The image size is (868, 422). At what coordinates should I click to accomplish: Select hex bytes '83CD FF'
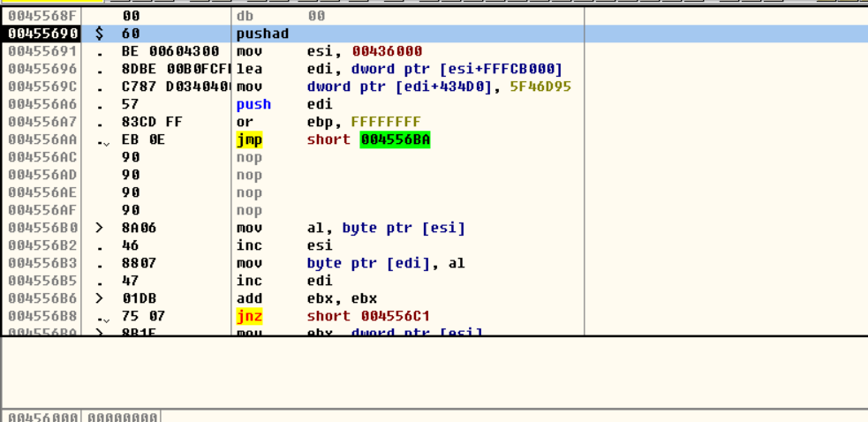point(152,122)
